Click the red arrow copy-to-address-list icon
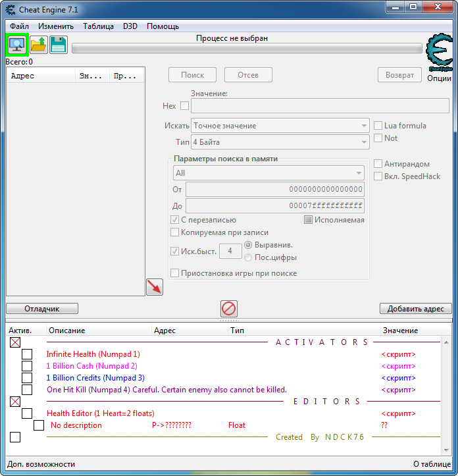Screen dimensions: 458x476 [155, 287]
